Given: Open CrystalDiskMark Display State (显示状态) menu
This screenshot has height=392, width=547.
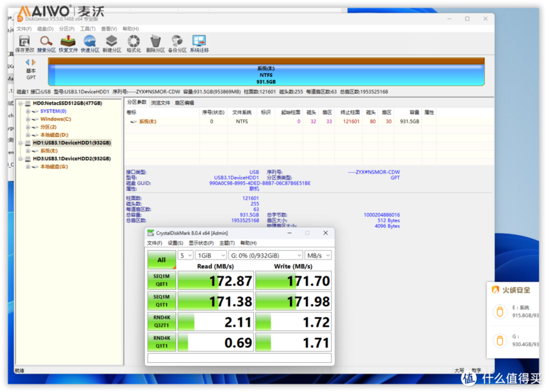Looking at the screenshot, I should (201, 243).
